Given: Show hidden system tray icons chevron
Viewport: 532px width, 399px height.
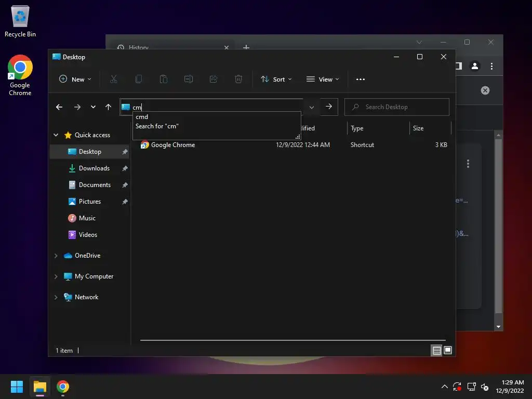Looking at the screenshot, I should point(445,387).
